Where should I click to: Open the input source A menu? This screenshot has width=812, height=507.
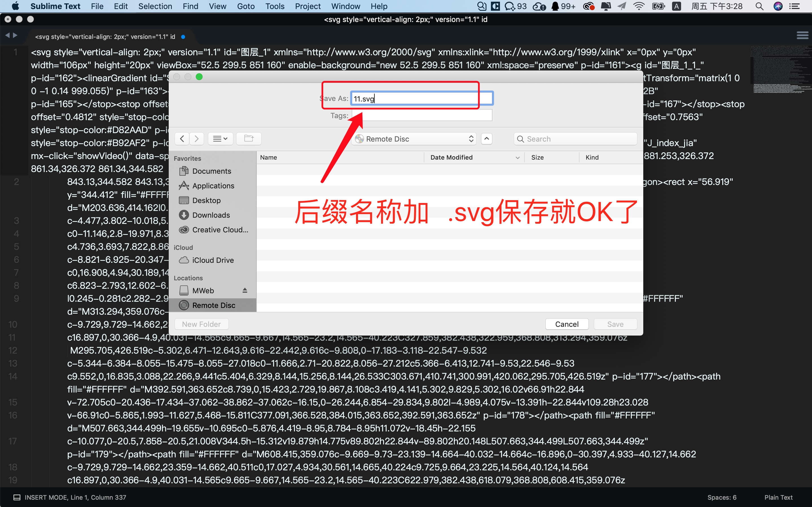click(677, 6)
